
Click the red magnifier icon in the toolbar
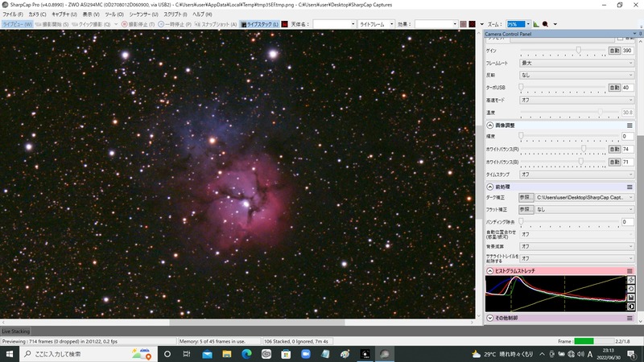pos(546,24)
